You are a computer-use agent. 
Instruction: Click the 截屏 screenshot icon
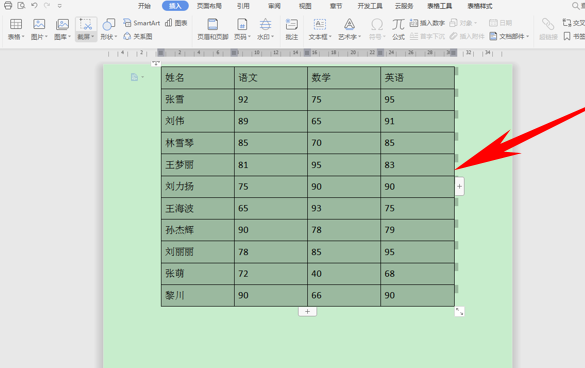pyautogui.click(x=86, y=24)
